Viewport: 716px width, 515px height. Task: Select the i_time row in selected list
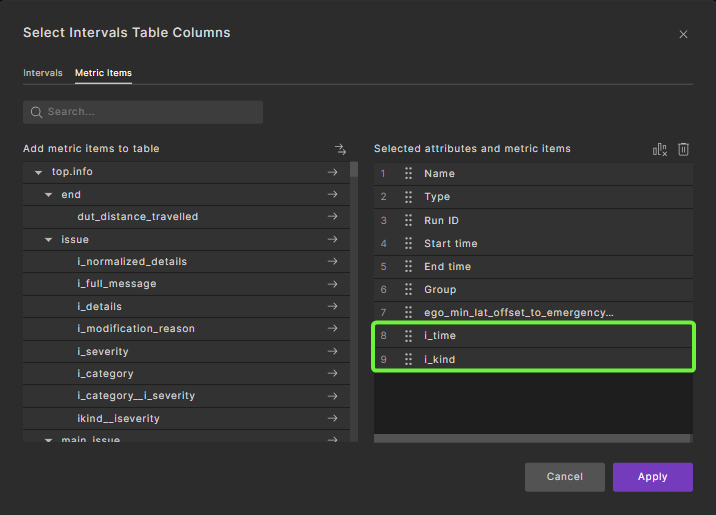[x=520, y=336]
